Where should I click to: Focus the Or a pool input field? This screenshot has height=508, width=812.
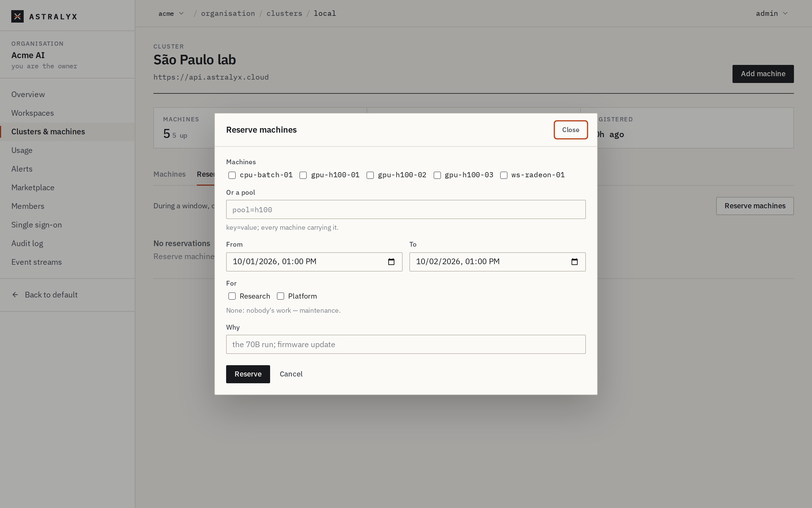[x=406, y=210]
